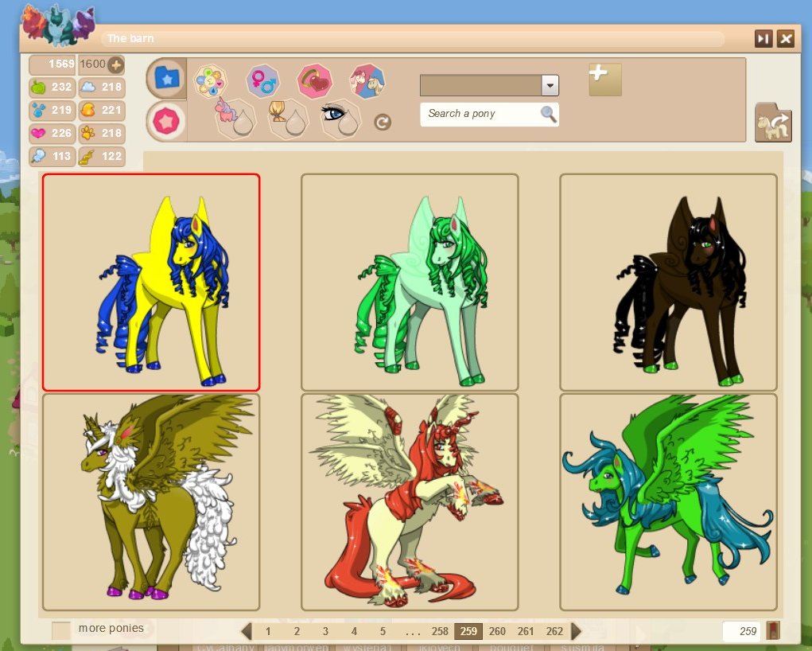
Task: Go to next page arrow
Action: tap(576, 631)
